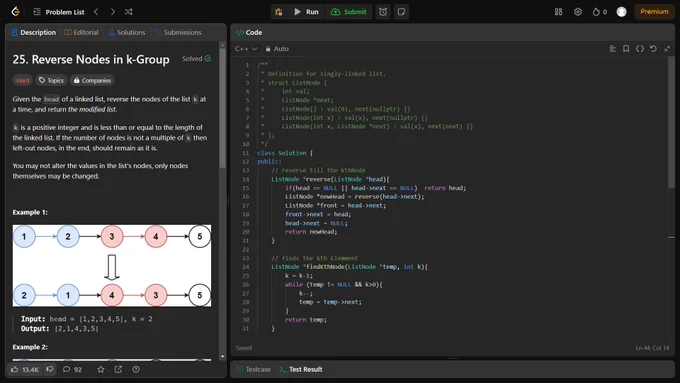Image resolution: width=680 pixels, height=383 pixels.
Task: Click the Hard difficulty tag
Action: click(23, 80)
